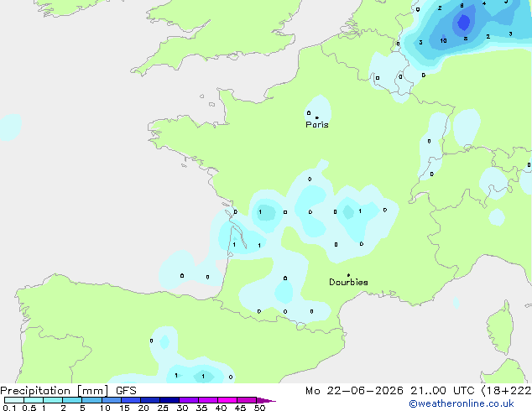This screenshot has height=411, width=532.
Task: Pick the 1–2 mm legend color swatch
Action: tap(53, 400)
